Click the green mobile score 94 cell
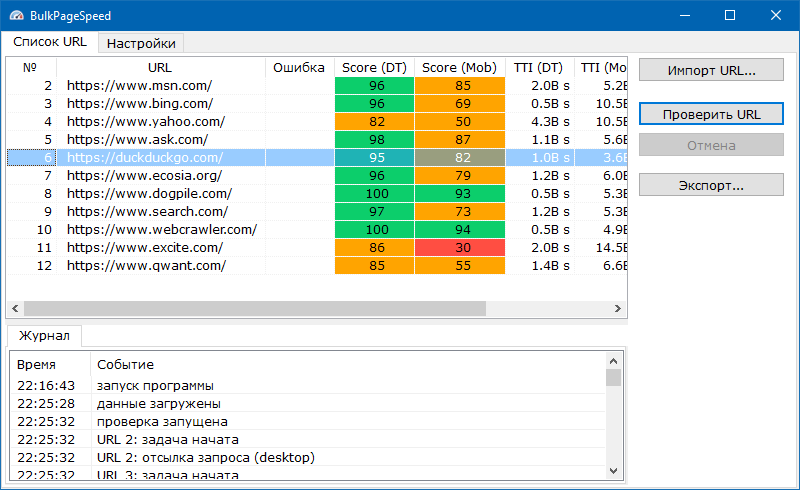800x490 pixels. (x=460, y=230)
